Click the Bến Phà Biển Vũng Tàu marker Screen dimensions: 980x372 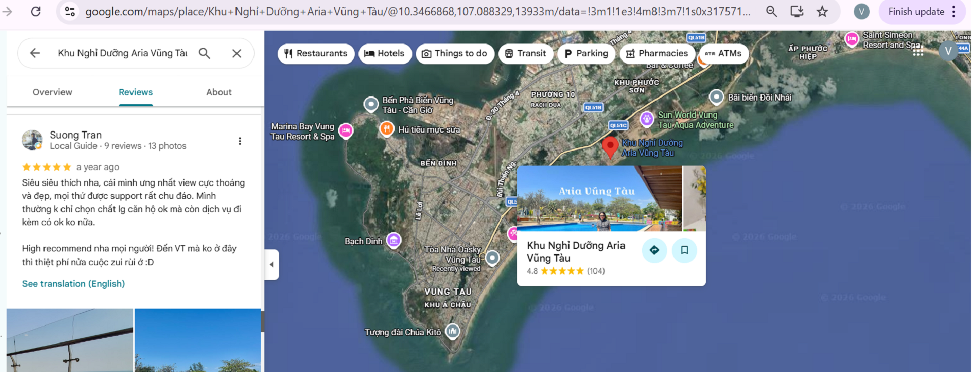pos(371,104)
